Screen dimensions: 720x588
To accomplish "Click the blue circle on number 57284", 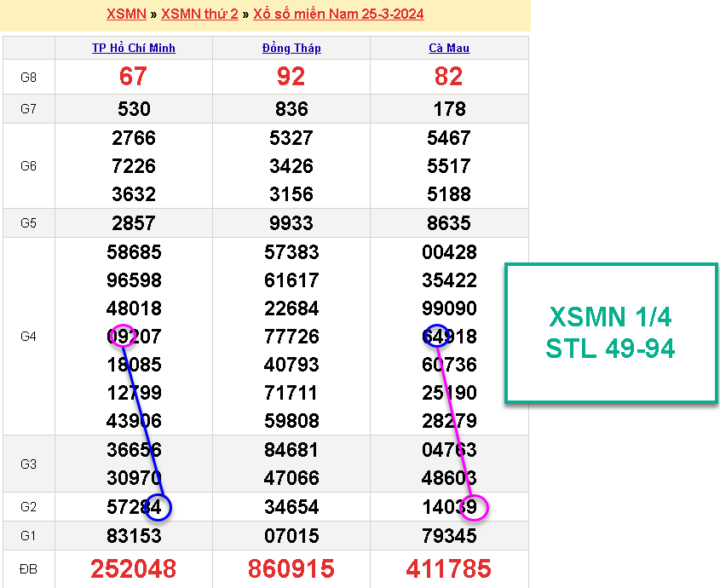I will (158, 507).
